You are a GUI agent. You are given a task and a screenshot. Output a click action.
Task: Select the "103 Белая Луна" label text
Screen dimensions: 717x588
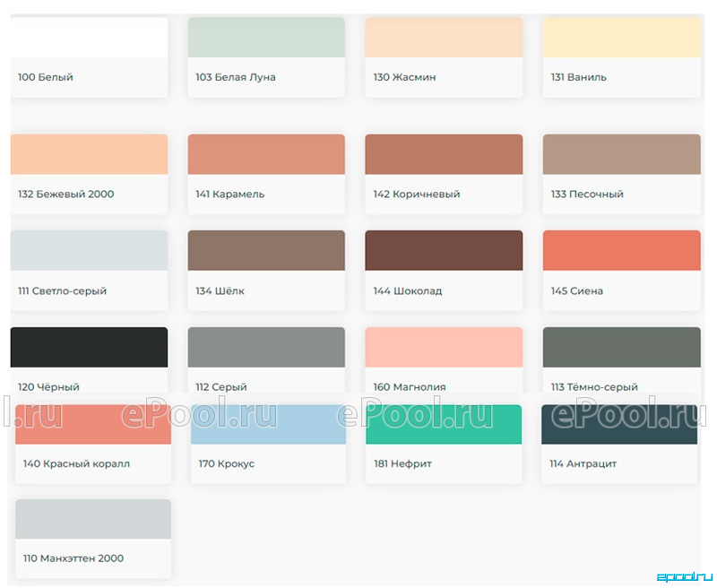coord(236,77)
